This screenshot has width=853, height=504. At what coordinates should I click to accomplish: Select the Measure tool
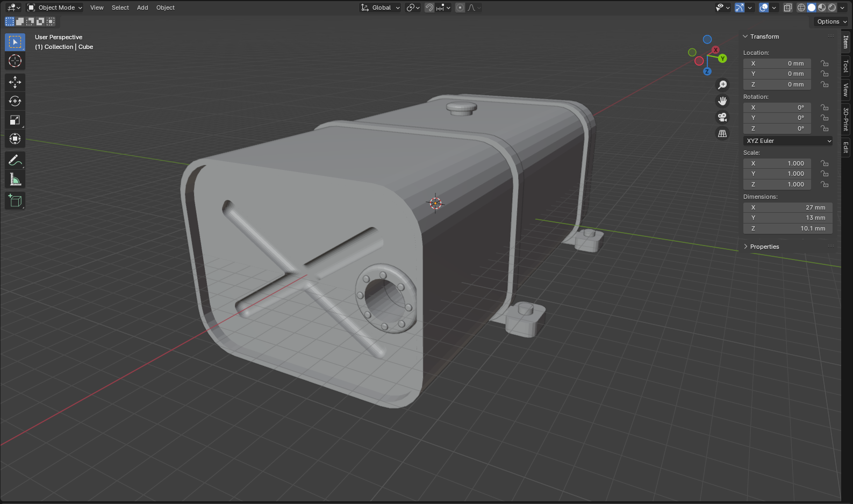pyautogui.click(x=15, y=179)
